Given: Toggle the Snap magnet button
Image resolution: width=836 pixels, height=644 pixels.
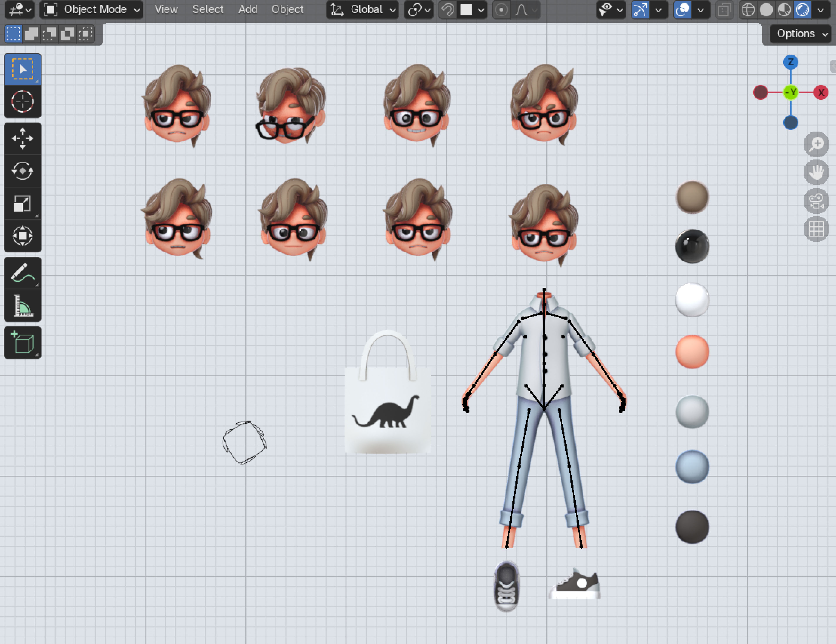Looking at the screenshot, I should [447, 10].
